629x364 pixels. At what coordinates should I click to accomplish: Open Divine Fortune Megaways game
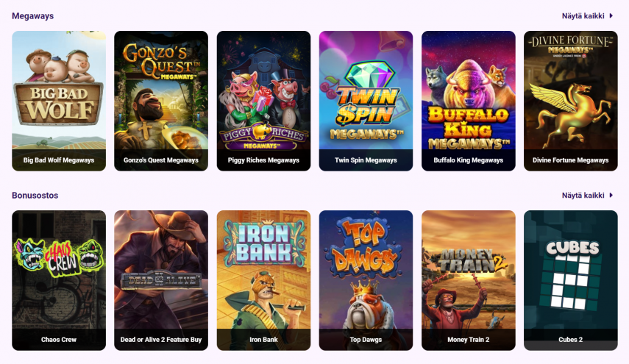571,101
